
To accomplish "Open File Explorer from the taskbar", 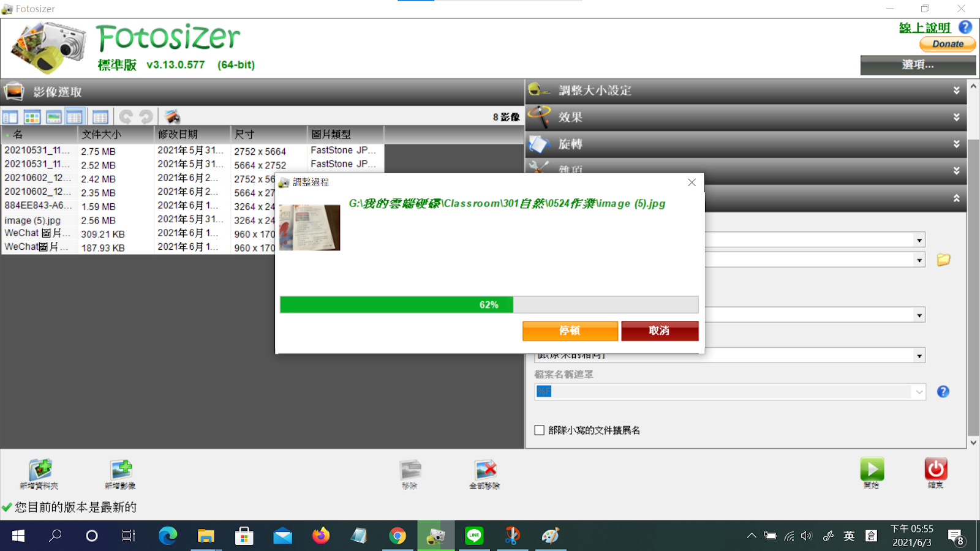I will tap(206, 536).
